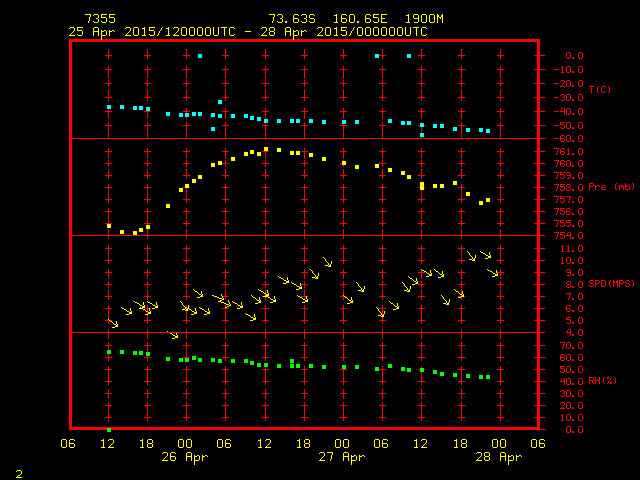Image resolution: width=640 pixels, height=480 pixels.
Task: Click the Pre (mb) pressure axis label
Action: click(607, 187)
